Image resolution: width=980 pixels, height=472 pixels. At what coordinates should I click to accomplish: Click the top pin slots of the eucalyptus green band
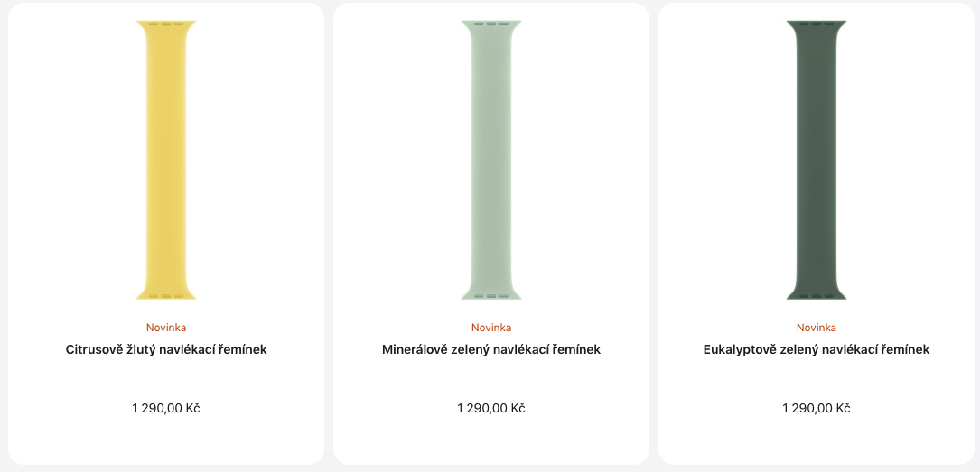pyautogui.click(x=817, y=24)
